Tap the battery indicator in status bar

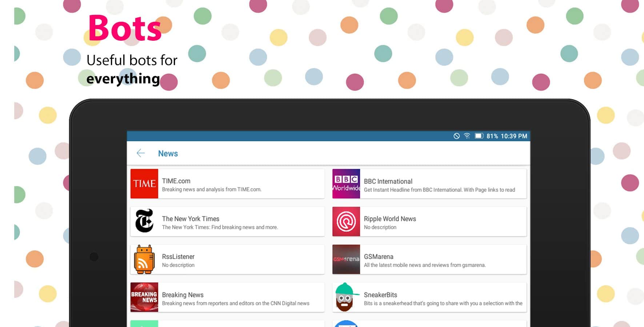click(479, 136)
